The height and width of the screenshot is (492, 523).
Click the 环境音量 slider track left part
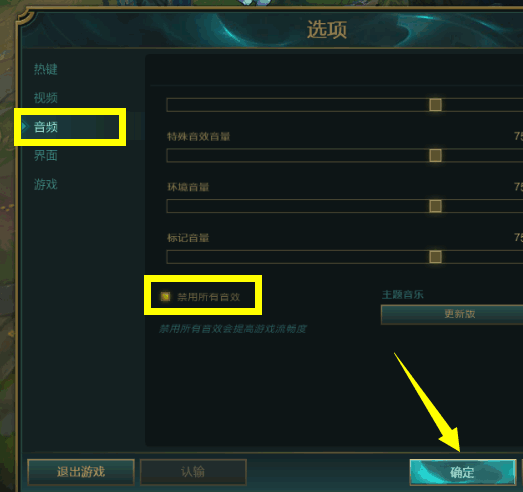298,206
